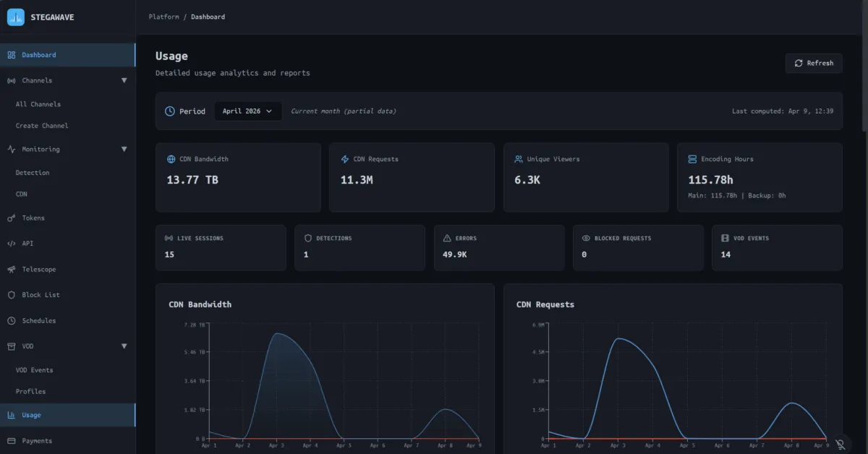The image size is (868, 454).
Task: Click the Payments card icon
Action: (11, 441)
